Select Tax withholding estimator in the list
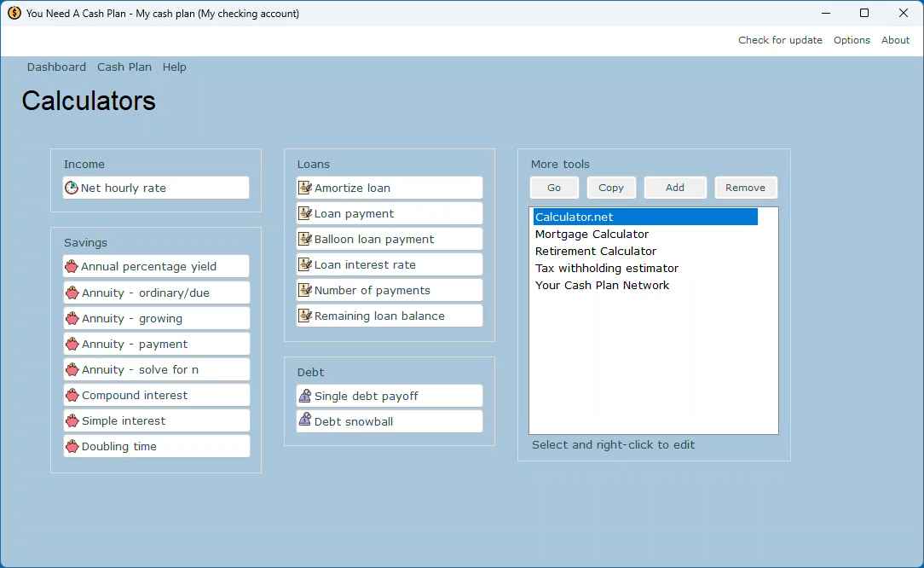The height and width of the screenshot is (568, 924). click(606, 269)
